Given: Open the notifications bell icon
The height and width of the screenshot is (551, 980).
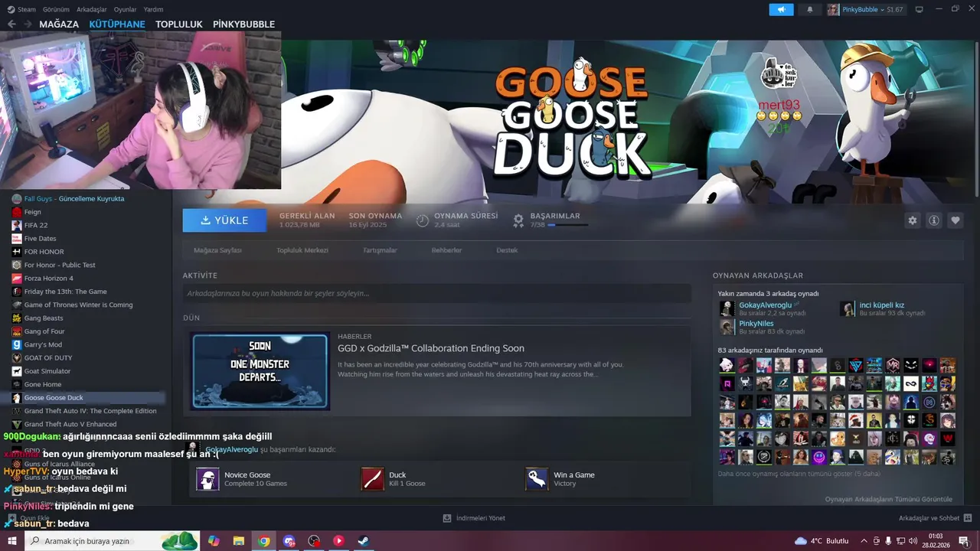Looking at the screenshot, I should (x=810, y=9).
